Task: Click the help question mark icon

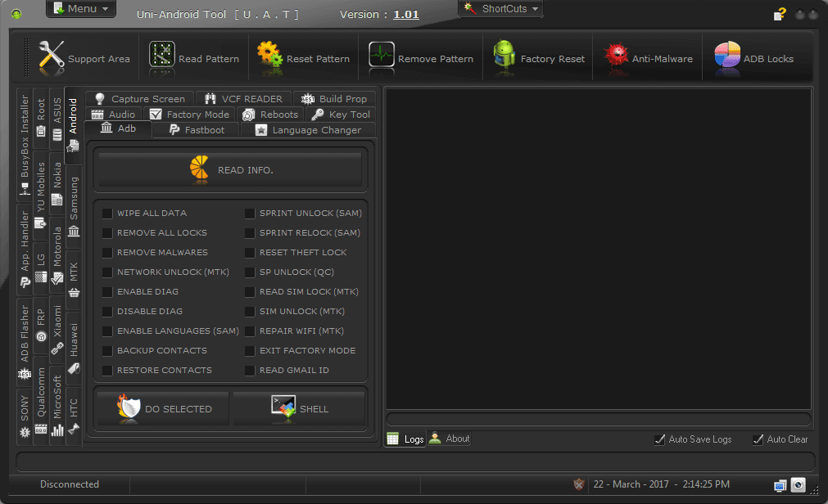Action: (780, 14)
